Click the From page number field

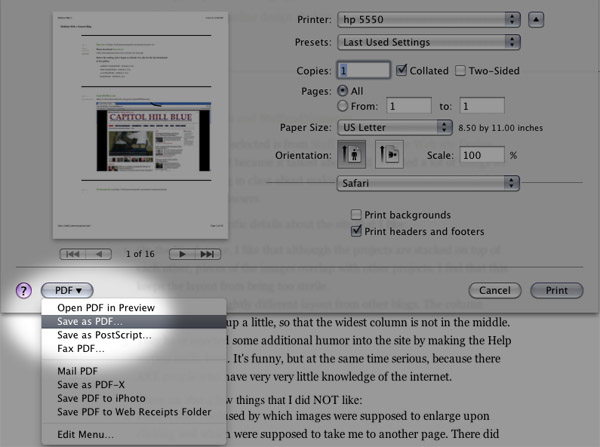(x=409, y=106)
